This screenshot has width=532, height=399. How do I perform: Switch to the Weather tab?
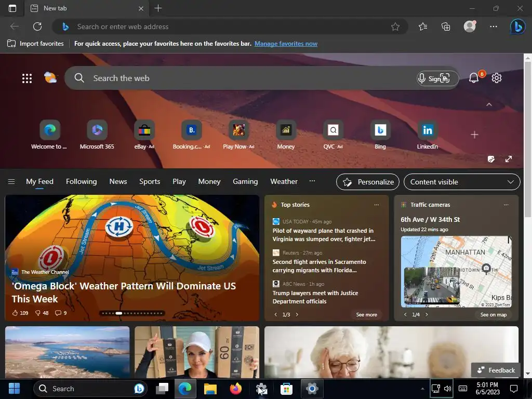coord(284,181)
